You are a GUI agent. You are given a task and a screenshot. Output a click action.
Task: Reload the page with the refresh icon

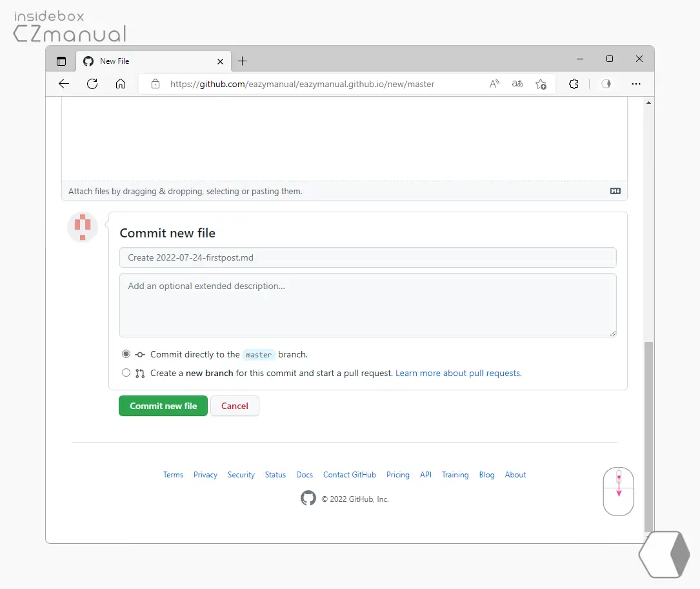coord(92,83)
